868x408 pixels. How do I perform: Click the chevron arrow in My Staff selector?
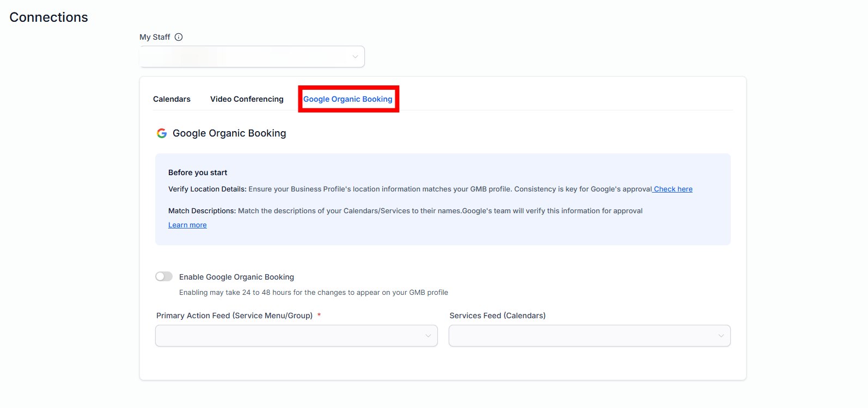[x=355, y=57]
